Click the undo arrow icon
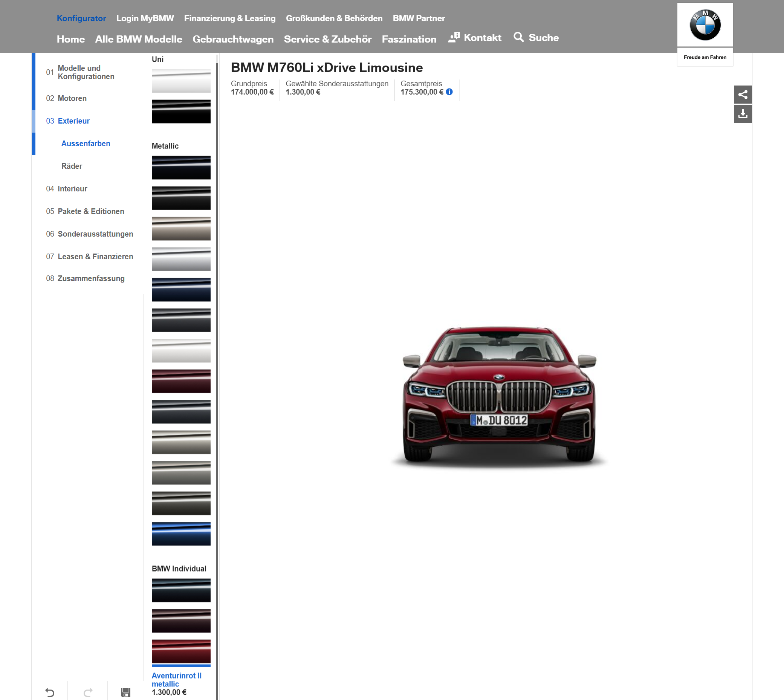The width and height of the screenshot is (784, 700). 50,692
